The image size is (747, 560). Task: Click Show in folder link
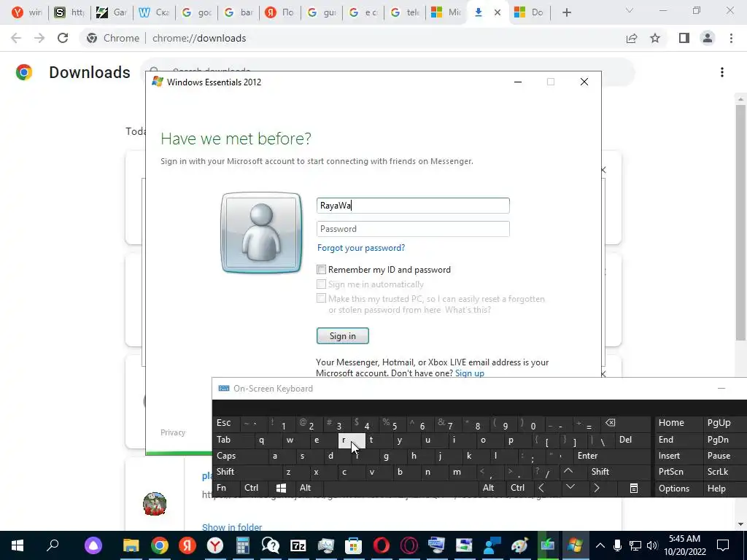click(x=232, y=527)
